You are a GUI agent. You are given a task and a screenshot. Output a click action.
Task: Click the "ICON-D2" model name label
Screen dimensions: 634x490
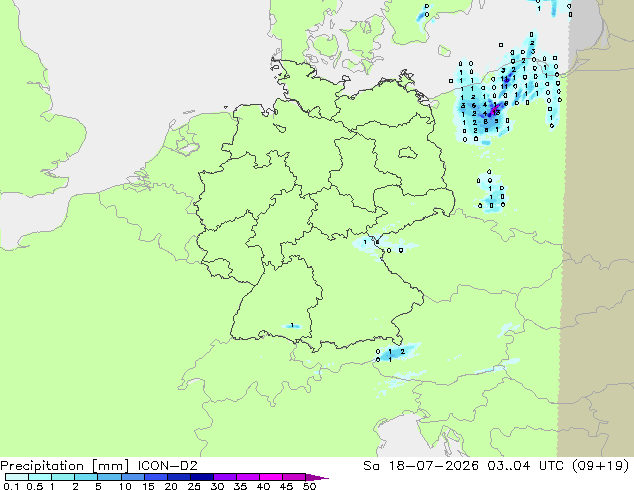[x=167, y=466]
